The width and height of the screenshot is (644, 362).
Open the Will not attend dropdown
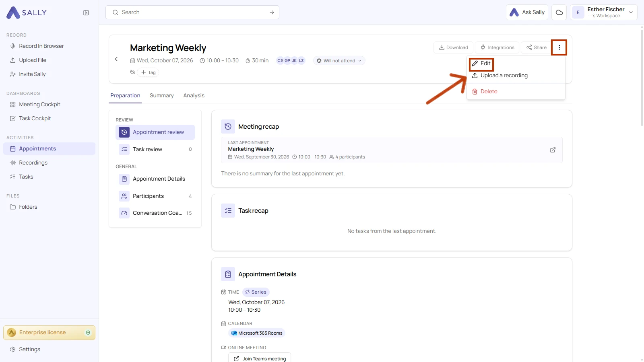tap(339, 61)
